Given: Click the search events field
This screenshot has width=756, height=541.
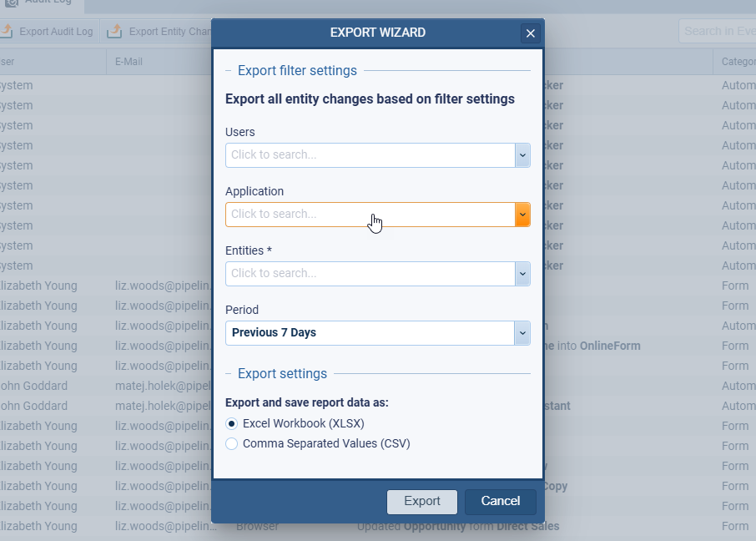Looking at the screenshot, I should click(x=718, y=32).
